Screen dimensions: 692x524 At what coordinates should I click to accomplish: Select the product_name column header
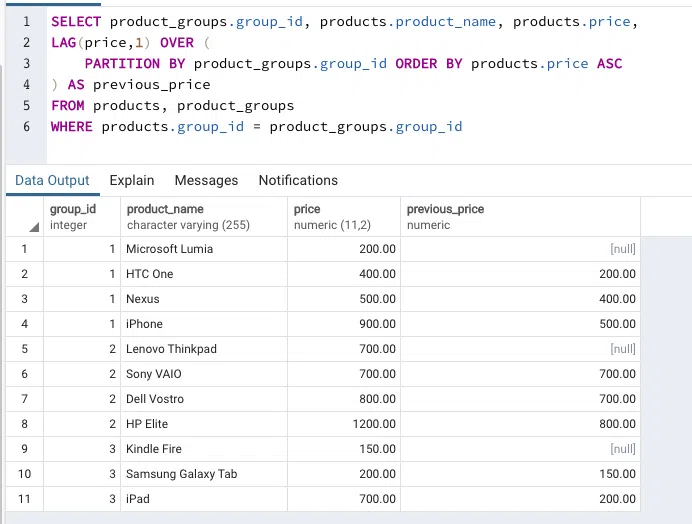[204, 217]
